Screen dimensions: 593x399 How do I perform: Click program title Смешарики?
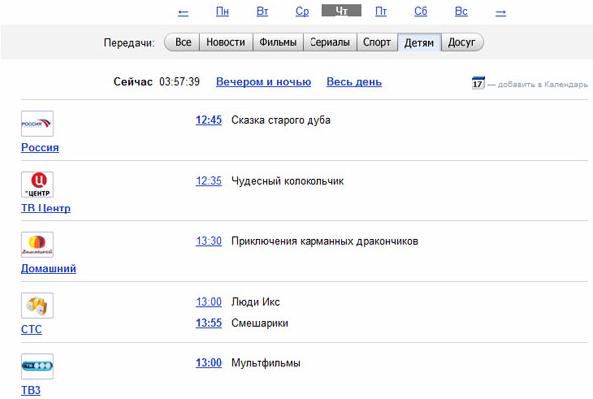click(259, 323)
